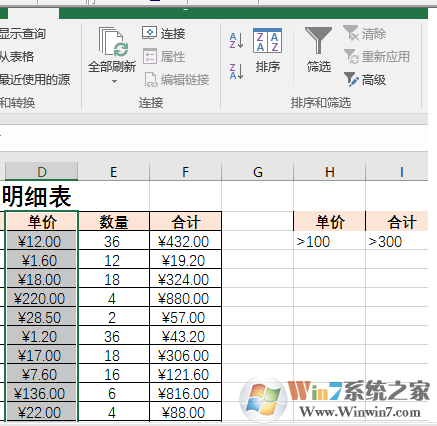Expand the Refresh All dropdown arrow

114,81
